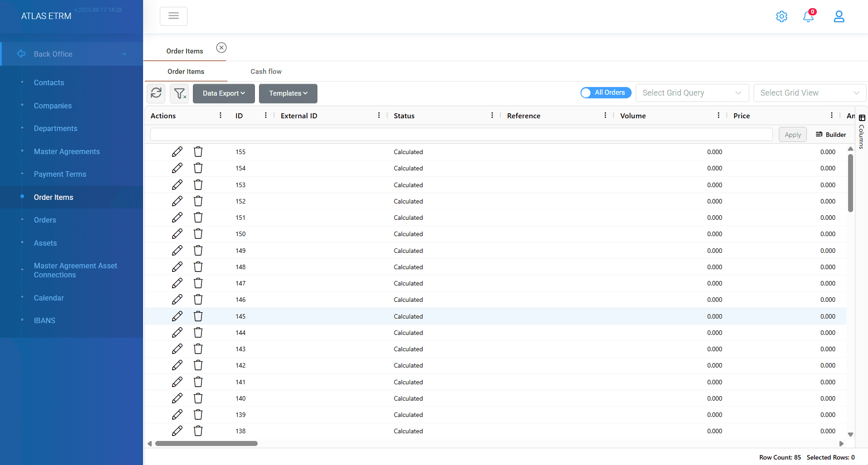The height and width of the screenshot is (465, 868).
Task: Refresh the order items grid
Action: [x=156, y=93]
